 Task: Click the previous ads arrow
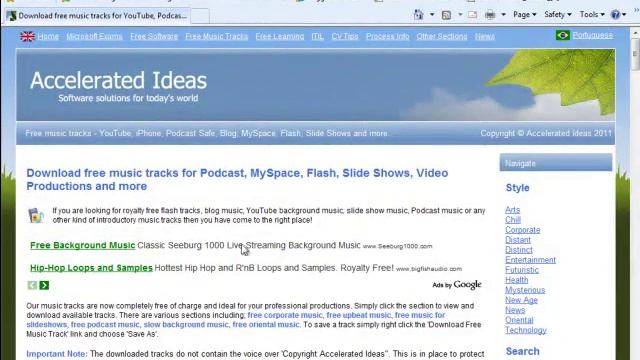tap(32, 285)
